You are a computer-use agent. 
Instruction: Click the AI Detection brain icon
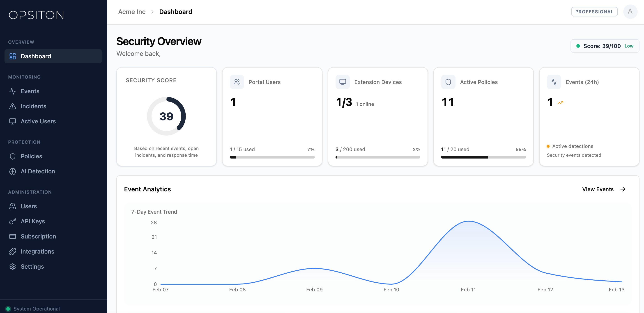point(12,172)
